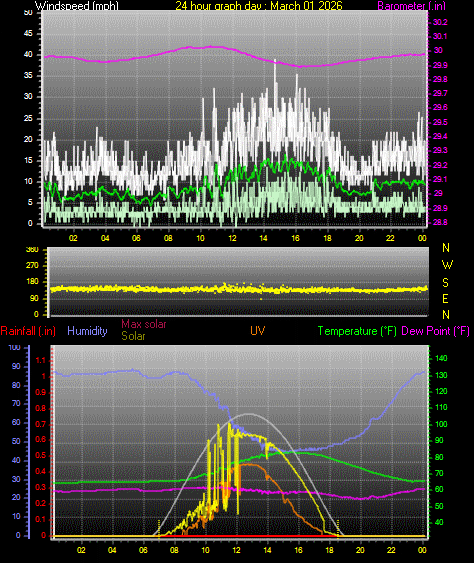Select the 29.7 barometer axis value
This screenshot has width=474, height=563.
point(440,93)
